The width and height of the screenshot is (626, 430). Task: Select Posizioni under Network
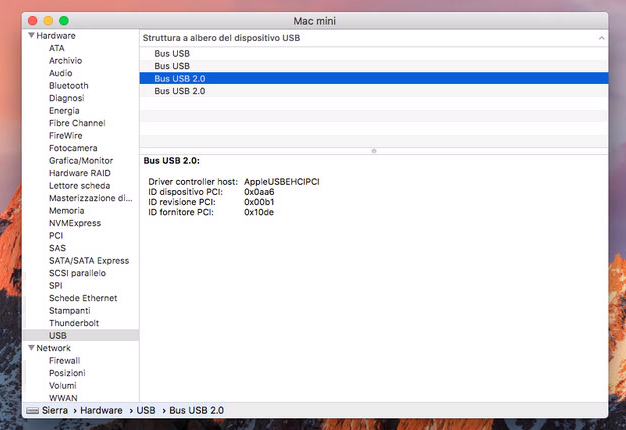[x=67, y=373]
